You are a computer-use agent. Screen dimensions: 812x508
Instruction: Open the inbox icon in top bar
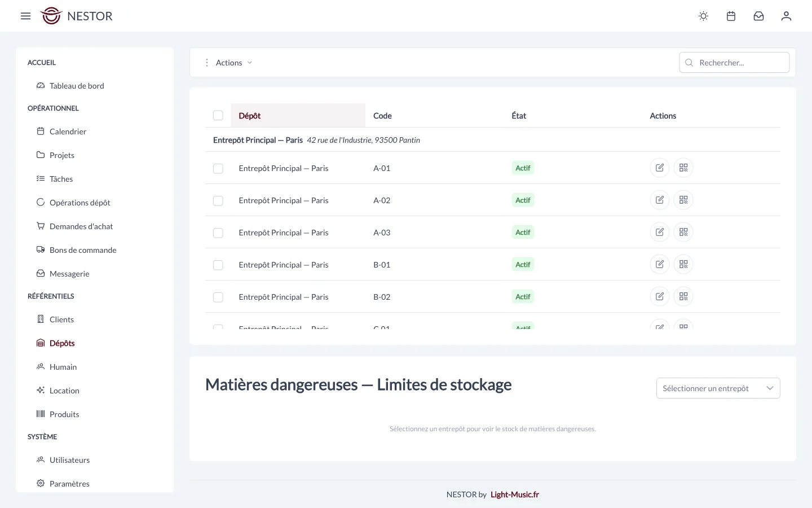coord(758,16)
